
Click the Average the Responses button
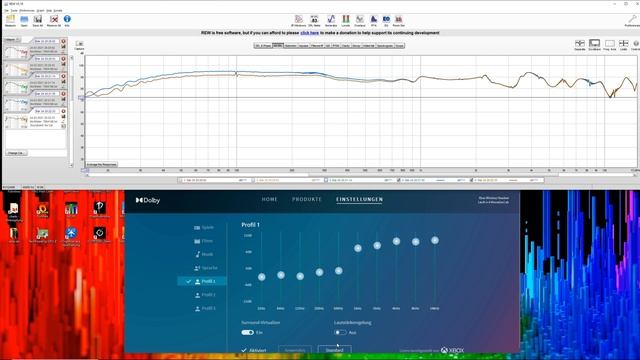tap(101, 164)
